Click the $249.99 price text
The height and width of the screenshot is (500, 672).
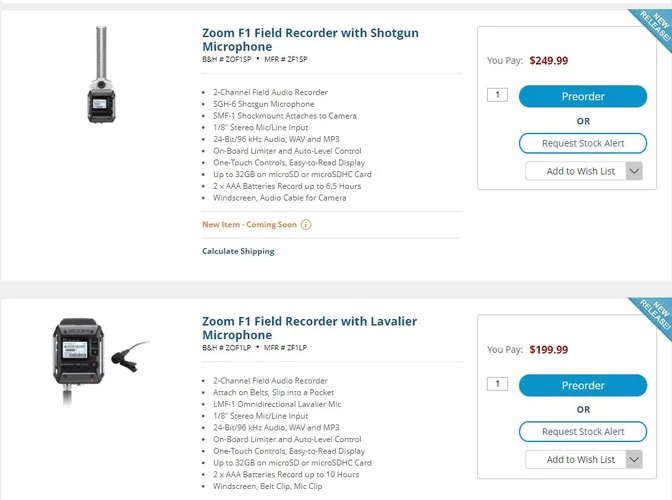pyautogui.click(x=549, y=61)
